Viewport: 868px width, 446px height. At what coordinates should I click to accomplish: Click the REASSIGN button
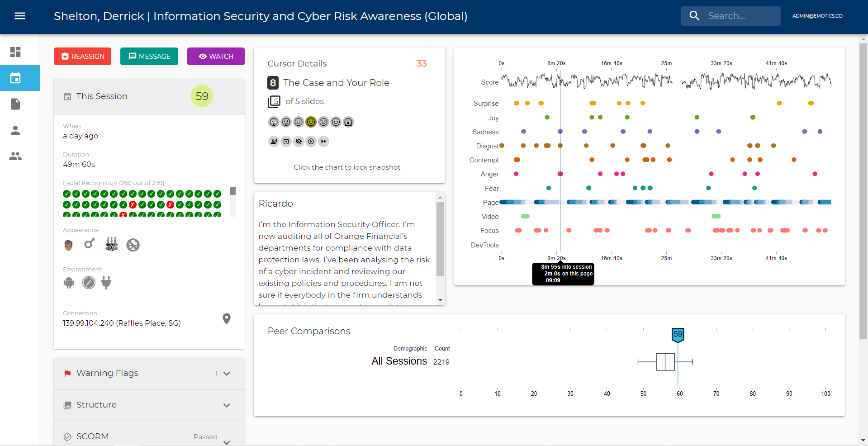(x=82, y=56)
